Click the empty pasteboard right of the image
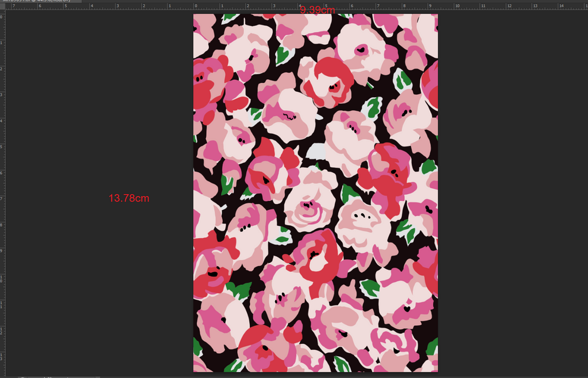588x378 pixels. click(511, 195)
